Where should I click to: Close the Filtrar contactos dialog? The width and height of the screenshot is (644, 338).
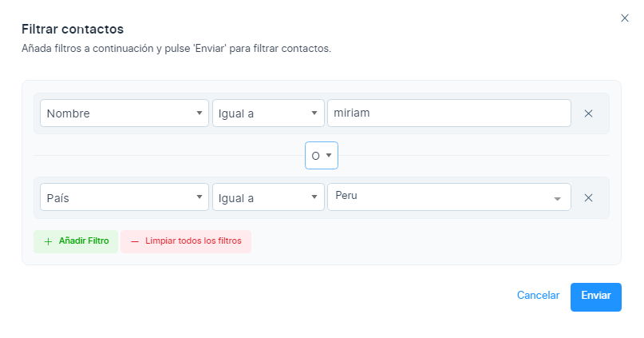[x=625, y=18]
